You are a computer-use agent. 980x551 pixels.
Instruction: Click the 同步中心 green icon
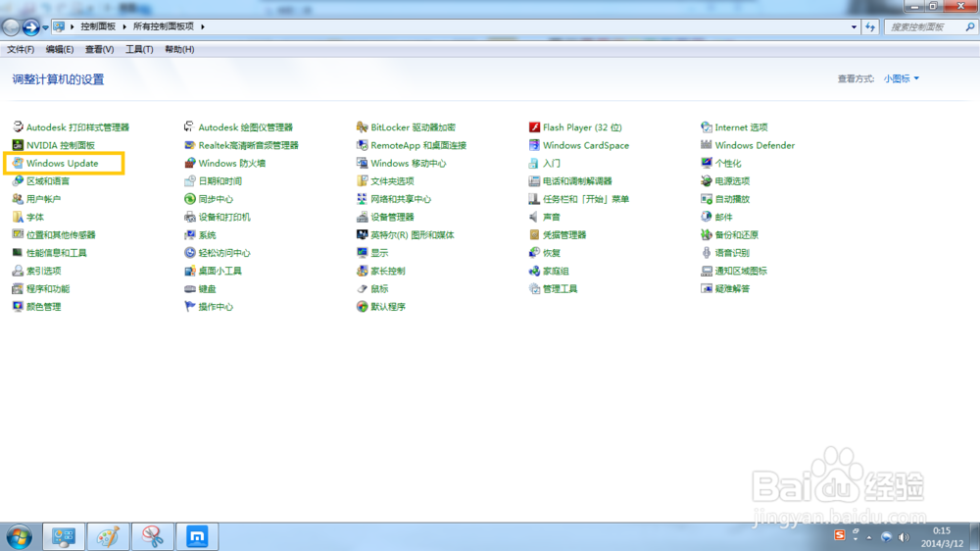coord(190,199)
